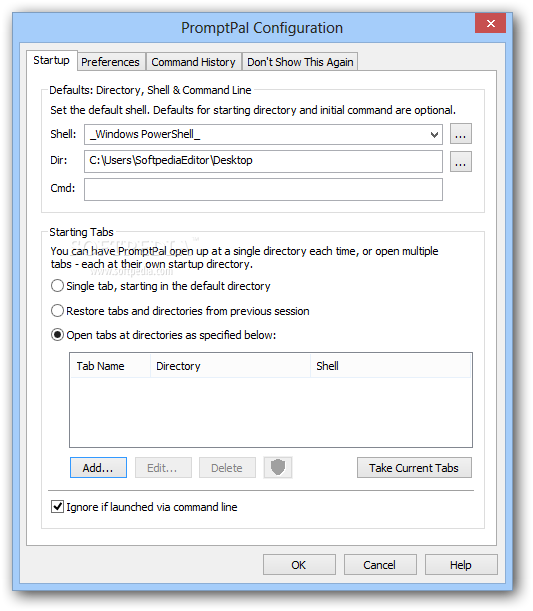Open the Don't Show This Again tab
This screenshot has height=611, width=533.
tap(300, 62)
